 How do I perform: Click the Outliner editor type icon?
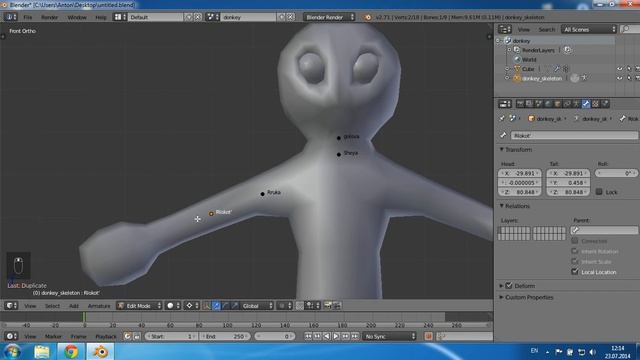(x=504, y=29)
